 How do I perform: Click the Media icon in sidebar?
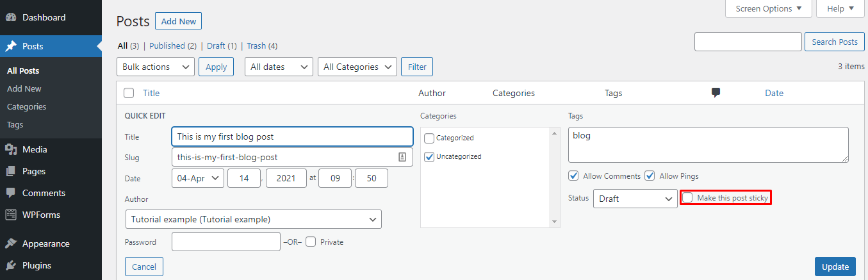pos(11,149)
